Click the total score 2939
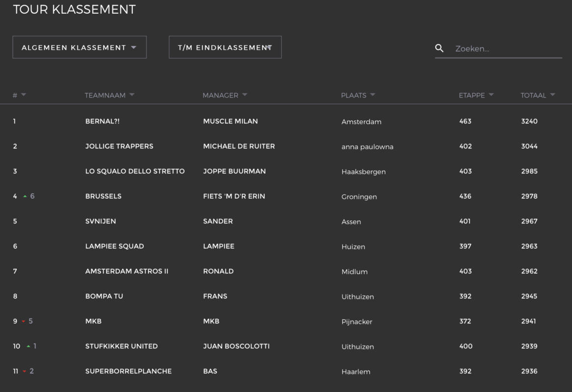 pyautogui.click(x=529, y=346)
